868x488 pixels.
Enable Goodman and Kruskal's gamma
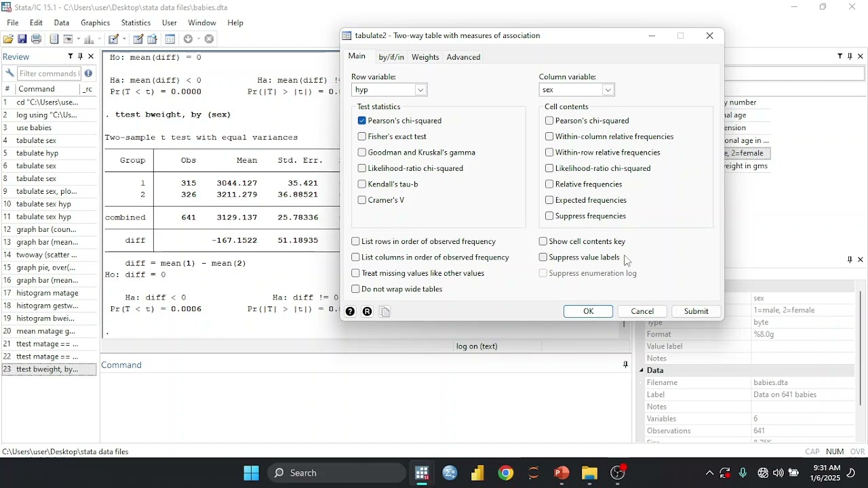tap(362, 153)
